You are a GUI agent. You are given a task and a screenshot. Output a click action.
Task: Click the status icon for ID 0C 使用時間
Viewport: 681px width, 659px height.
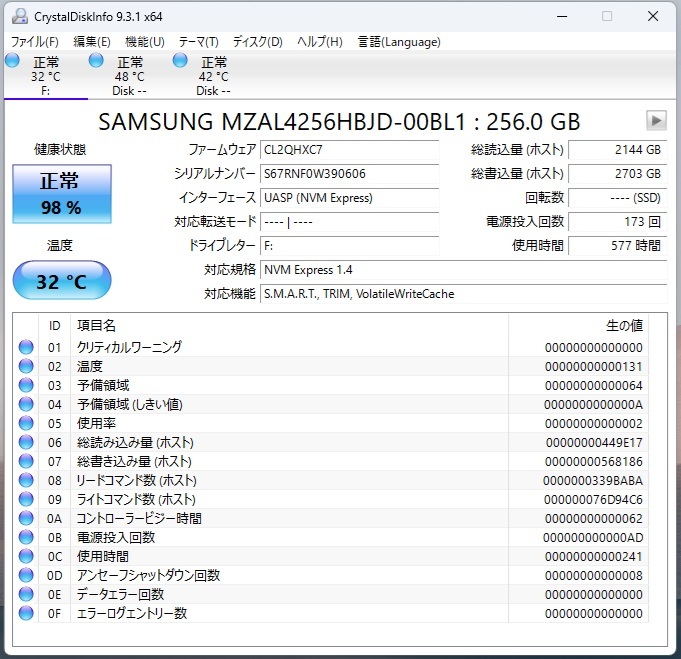(x=26, y=556)
